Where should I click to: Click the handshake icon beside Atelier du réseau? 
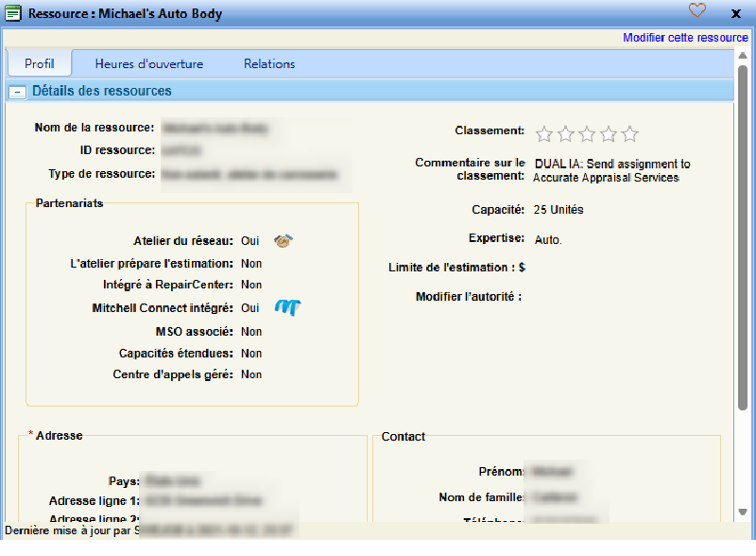click(283, 241)
